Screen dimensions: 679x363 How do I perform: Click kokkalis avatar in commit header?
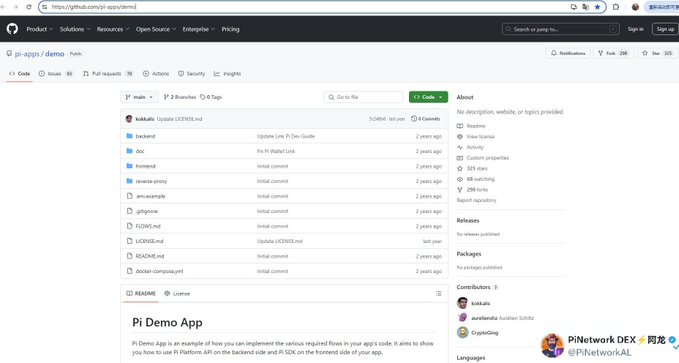(129, 119)
